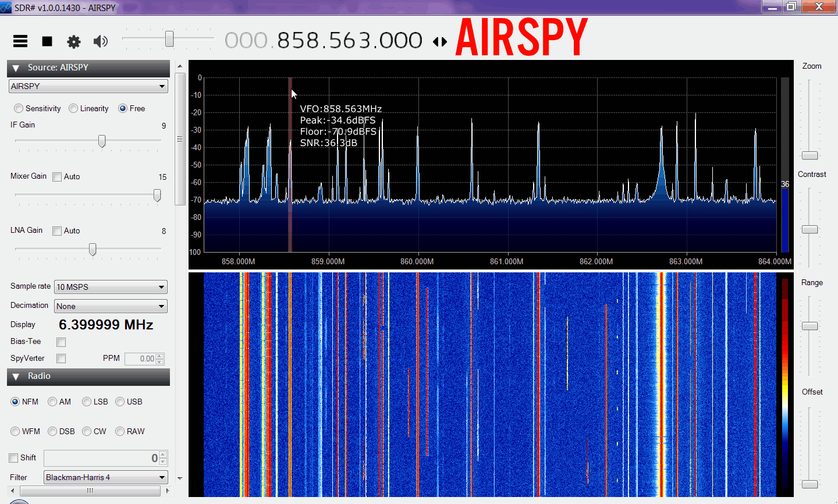Stop the radio with the stop button
Image resolution: width=838 pixels, height=504 pixels.
(47, 41)
